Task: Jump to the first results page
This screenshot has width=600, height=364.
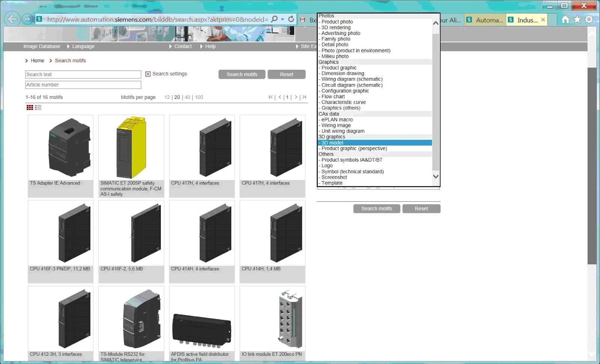Action: pyautogui.click(x=271, y=97)
